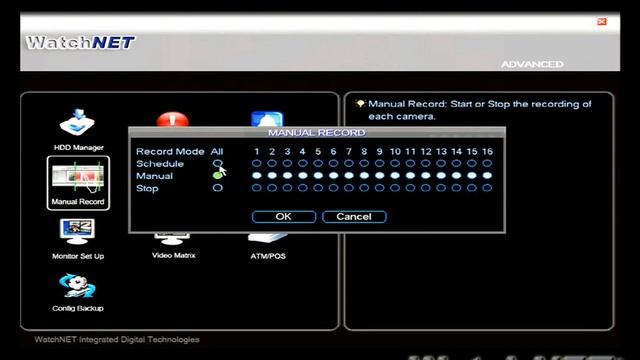Click 'WatchNET Integrated Digital Technologies' footer text
This screenshot has width=640, height=360.
(117, 339)
